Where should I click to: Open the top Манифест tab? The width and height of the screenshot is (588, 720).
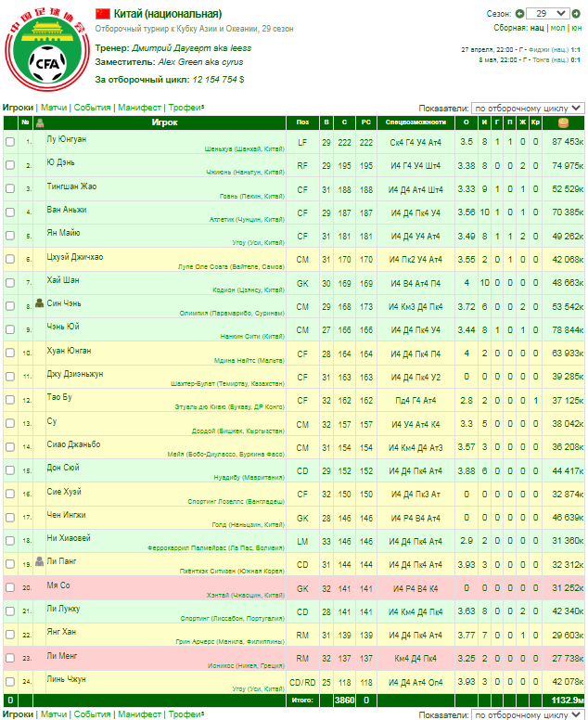pos(139,108)
